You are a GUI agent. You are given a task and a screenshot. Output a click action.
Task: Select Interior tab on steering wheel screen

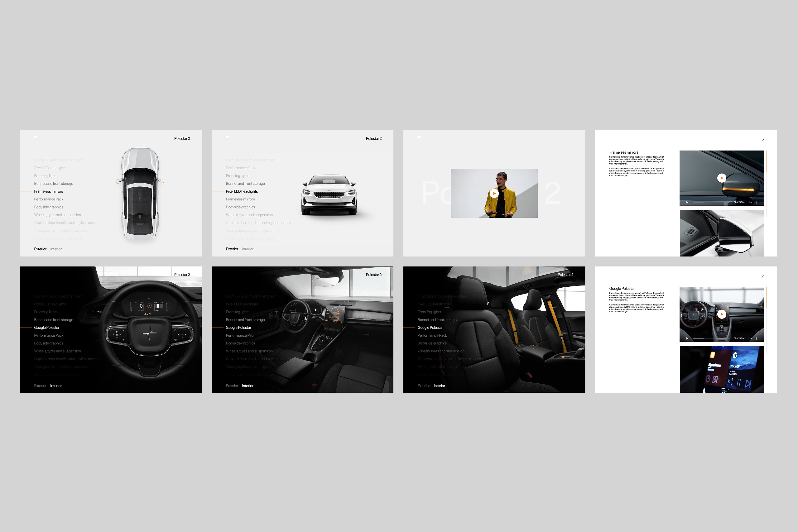[x=56, y=386]
